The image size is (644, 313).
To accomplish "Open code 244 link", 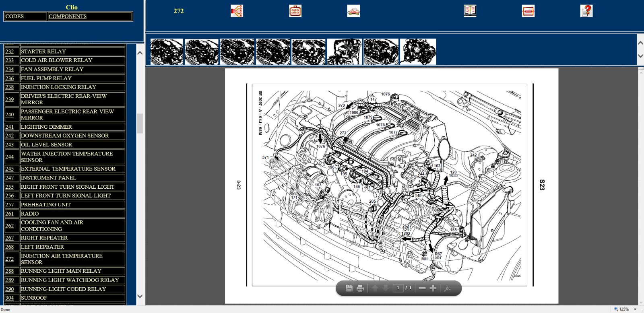I will (9, 157).
